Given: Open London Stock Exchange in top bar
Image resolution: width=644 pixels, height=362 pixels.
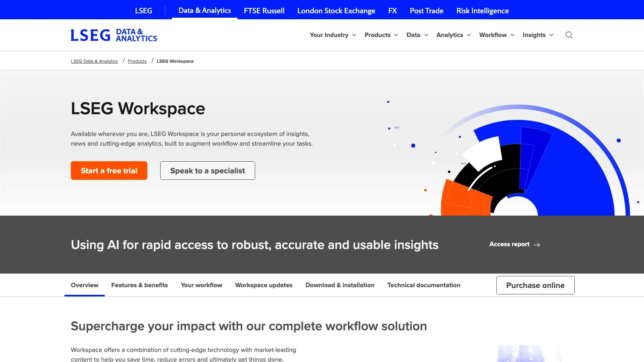Looking at the screenshot, I should point(336,11).
